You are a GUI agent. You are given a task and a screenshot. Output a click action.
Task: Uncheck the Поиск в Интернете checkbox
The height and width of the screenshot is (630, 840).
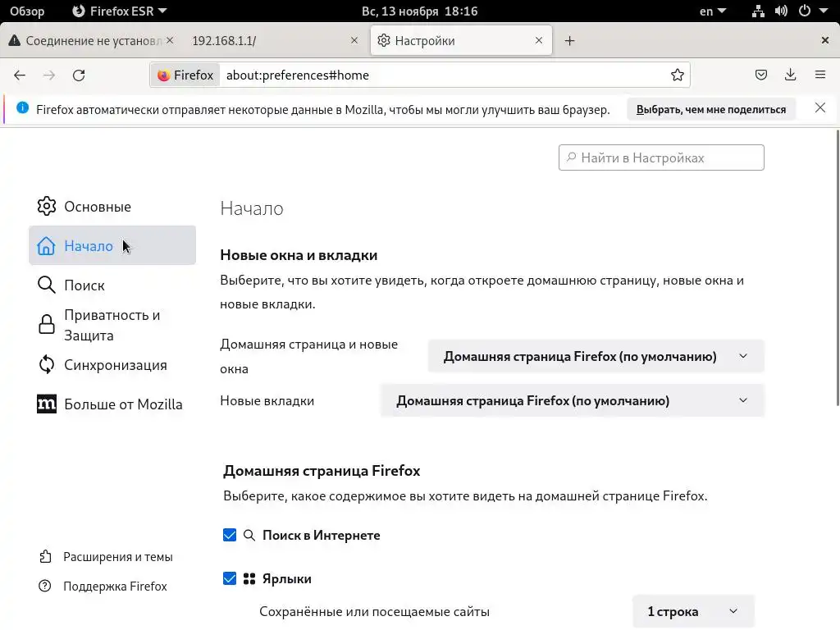pyautogui.click(x=230, y=535)
